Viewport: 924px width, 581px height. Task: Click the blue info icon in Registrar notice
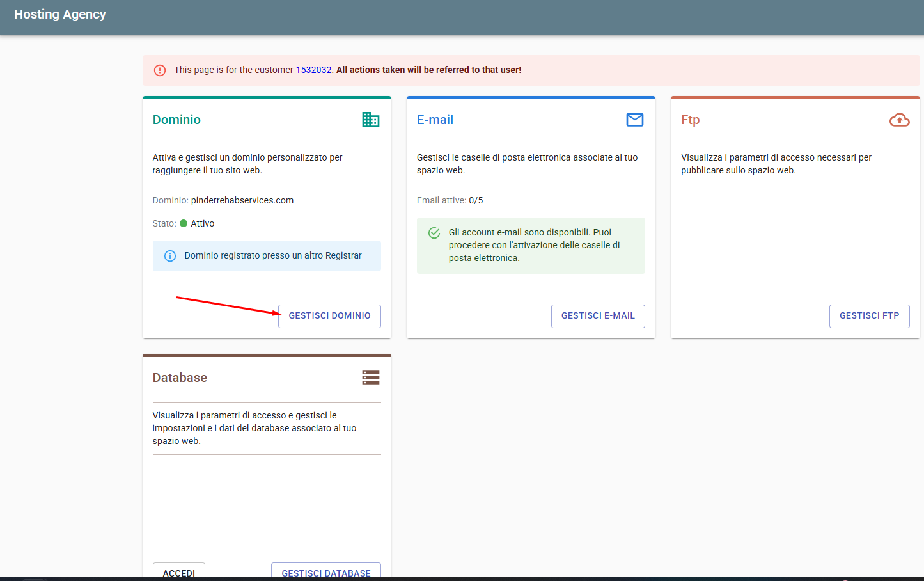click(170, 256)
